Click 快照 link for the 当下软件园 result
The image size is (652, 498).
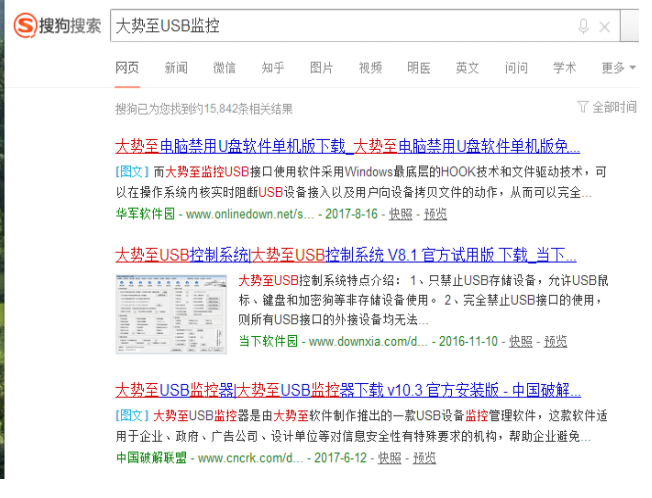tap(521, 342)
